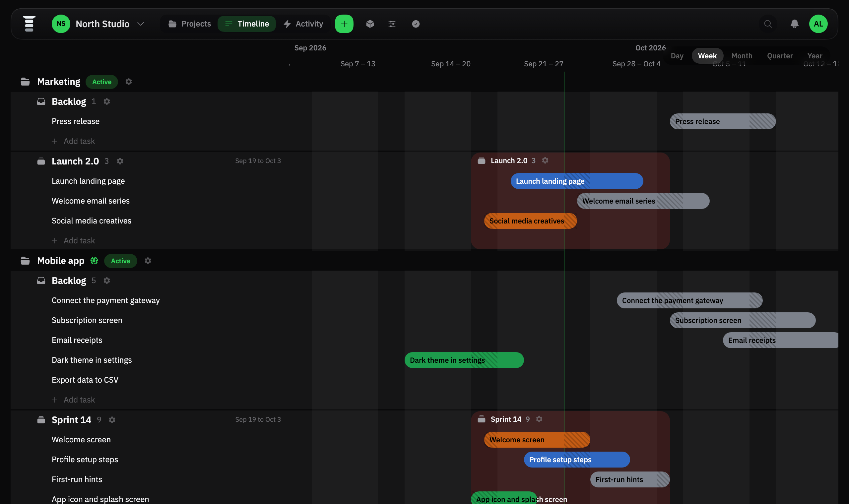The image size is (849, 504).
Task: Switch to the Projects tab
Action: click(190, 24)
